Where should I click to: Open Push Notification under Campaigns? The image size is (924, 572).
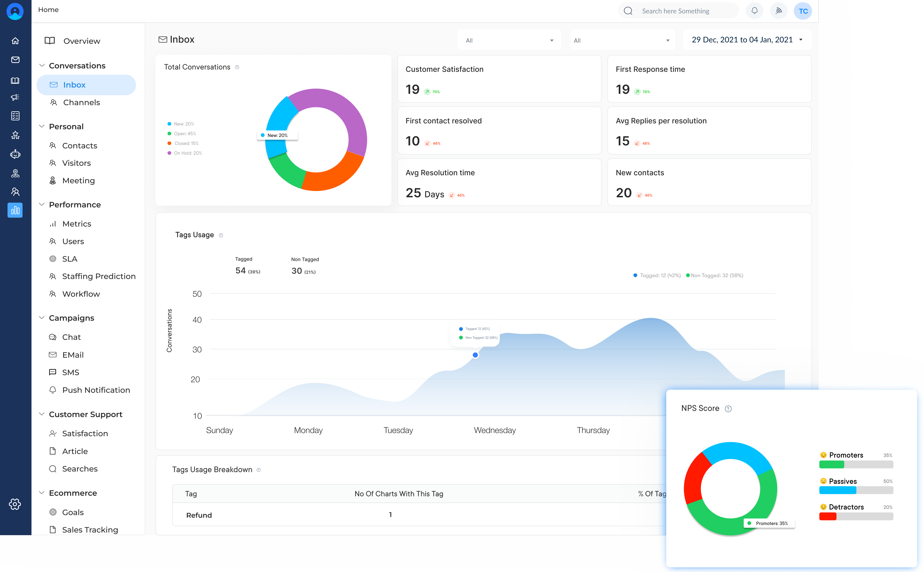[96, 390]
